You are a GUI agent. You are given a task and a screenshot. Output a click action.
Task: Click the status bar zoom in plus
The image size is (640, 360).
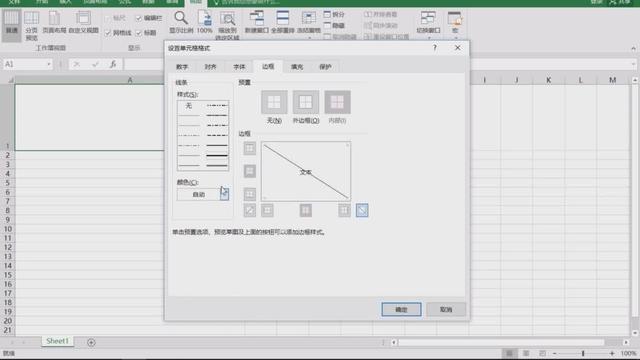coord(611,353)
